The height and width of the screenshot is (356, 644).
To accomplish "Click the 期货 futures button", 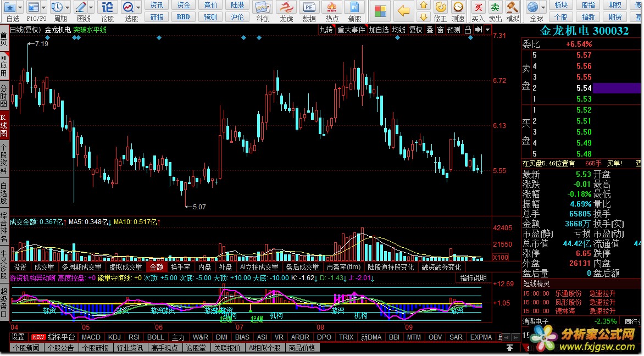I will 615,17.
